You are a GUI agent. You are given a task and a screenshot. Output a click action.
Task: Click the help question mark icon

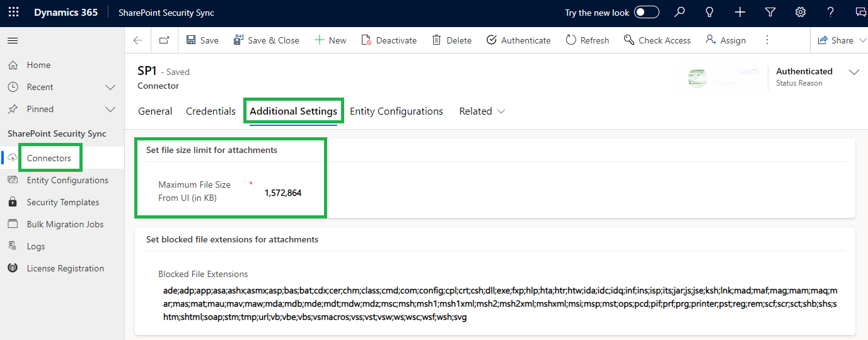[x=831, y=13]
